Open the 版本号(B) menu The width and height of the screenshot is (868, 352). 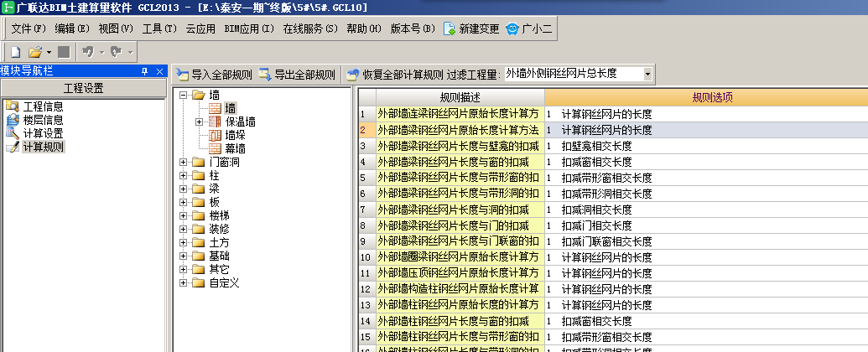[413, 28]
